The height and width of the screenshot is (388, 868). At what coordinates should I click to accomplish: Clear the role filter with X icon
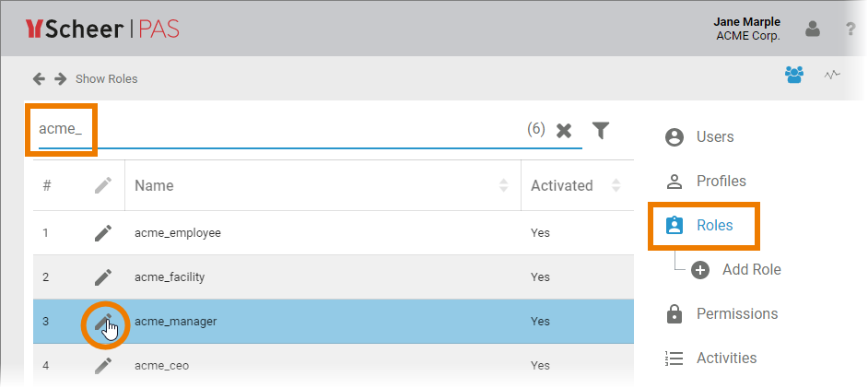[564, 131]
